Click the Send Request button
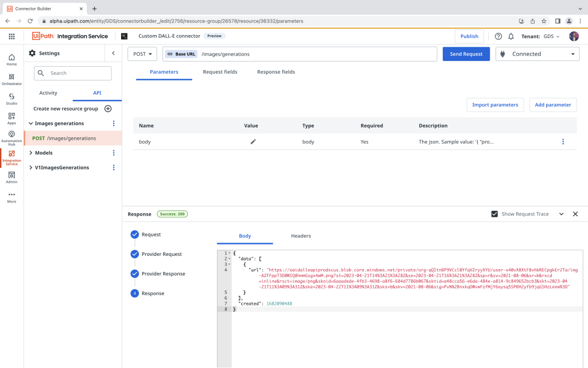Screen dimensions: 588x368 (466, 54)
